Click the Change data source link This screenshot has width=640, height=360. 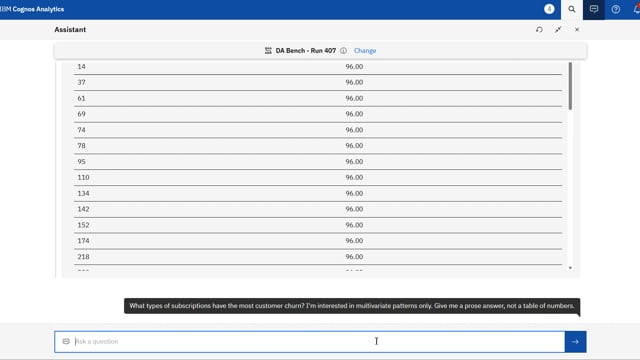(365, 51)
